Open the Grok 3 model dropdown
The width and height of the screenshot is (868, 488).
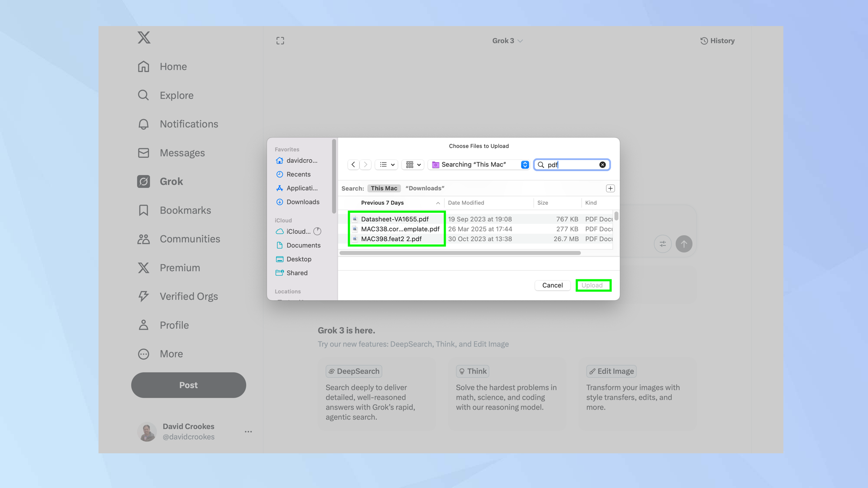click(x=507, y=41)
